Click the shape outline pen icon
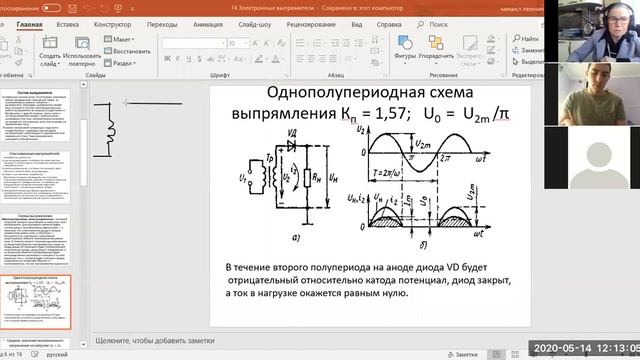 (491, 50)
